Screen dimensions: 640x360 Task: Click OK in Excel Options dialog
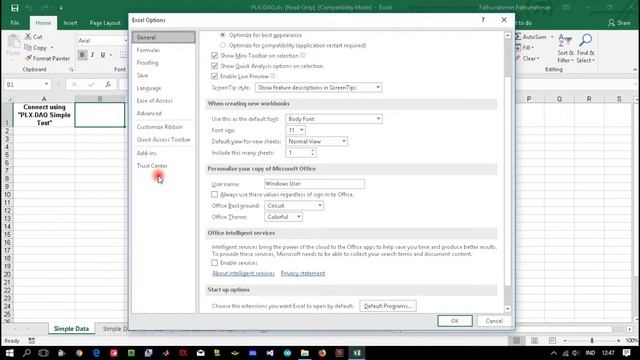coord(455,321)
